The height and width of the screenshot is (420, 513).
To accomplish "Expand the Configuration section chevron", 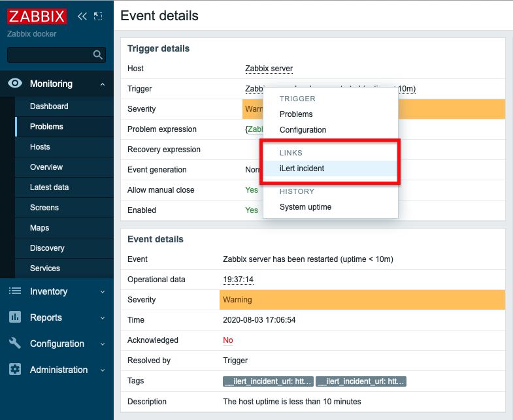I will (x=103, y=344).
